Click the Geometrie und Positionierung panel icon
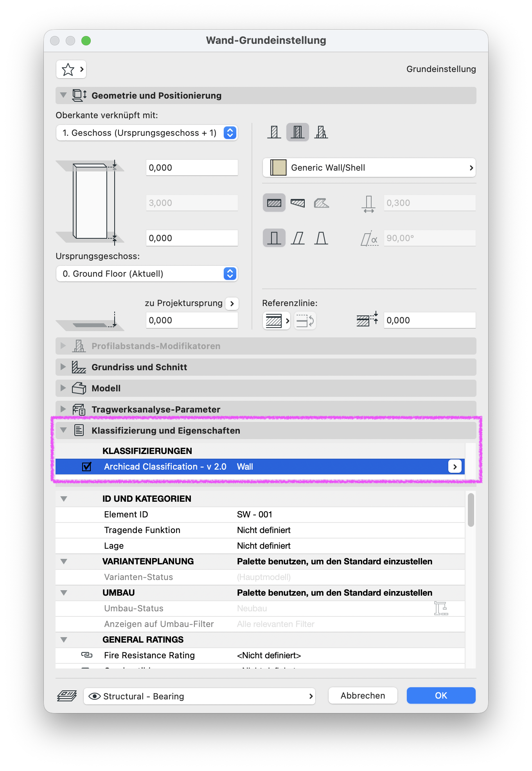Viewport: 532px width, 771px height. 79,95
